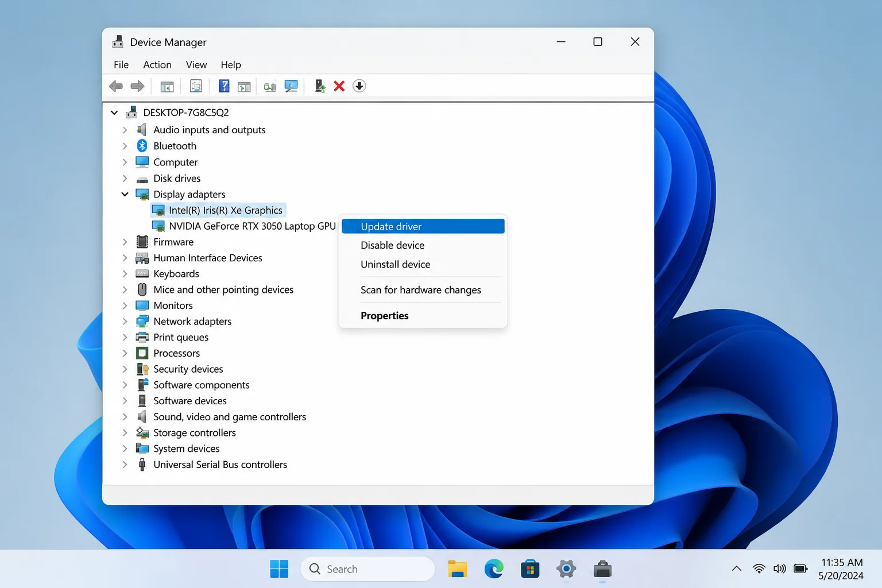Open the Action menu
Image resolution: width=882 pixels, height=588 pixels.
[157, 65]
